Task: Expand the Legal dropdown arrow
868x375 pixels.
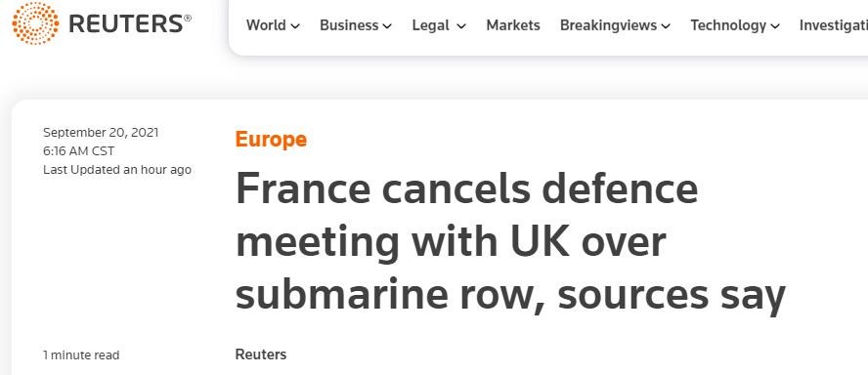Action: (x=461, y=26)
